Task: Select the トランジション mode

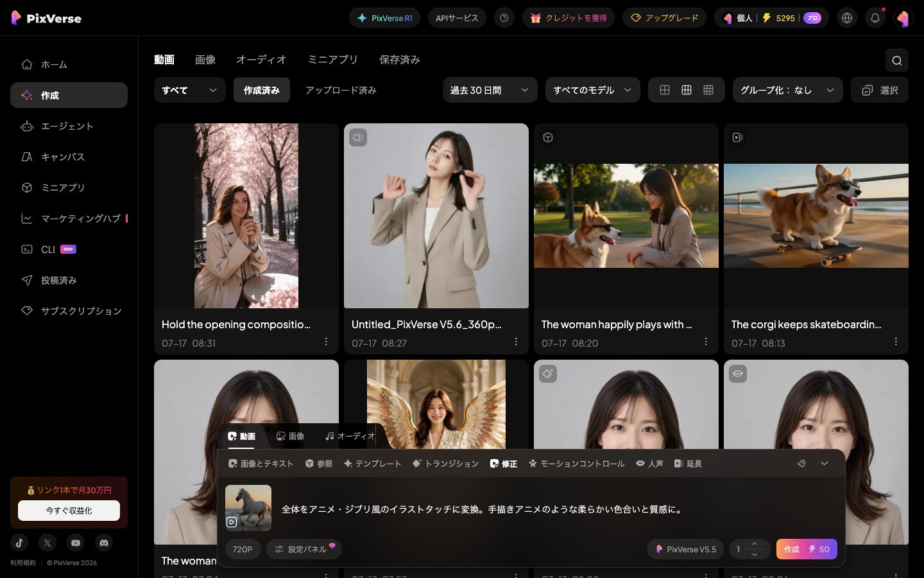Action: coord(445,464)
